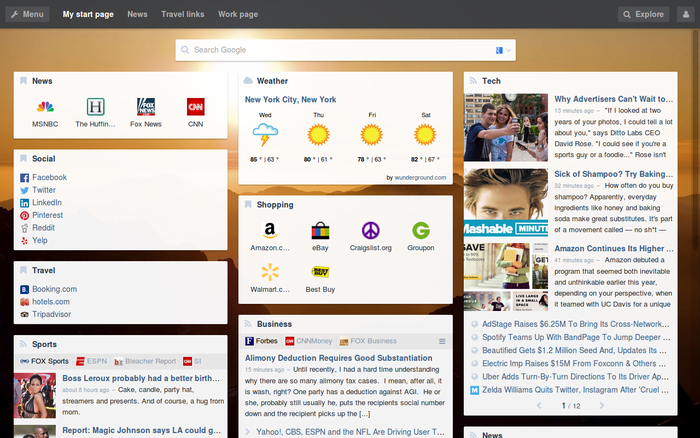Open the Menu button
This screenshot has width=700, height=438.
pos(27,14)
